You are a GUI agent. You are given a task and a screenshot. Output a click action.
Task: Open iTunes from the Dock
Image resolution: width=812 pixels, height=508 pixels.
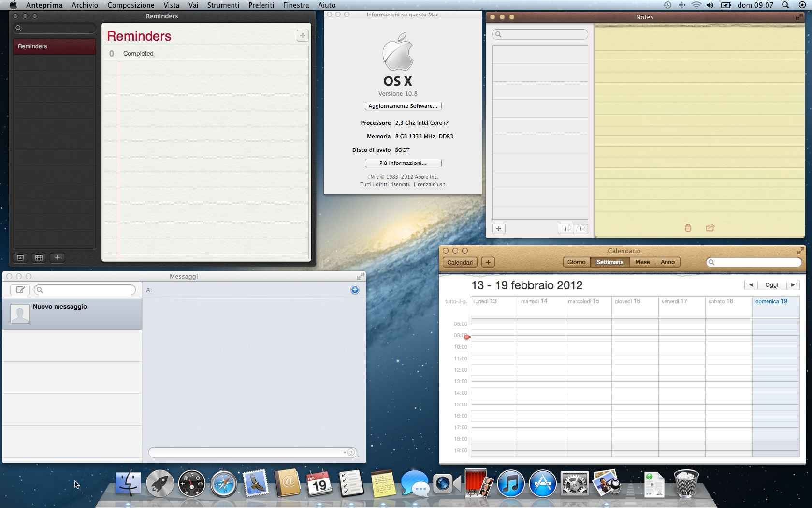(510, 483)
